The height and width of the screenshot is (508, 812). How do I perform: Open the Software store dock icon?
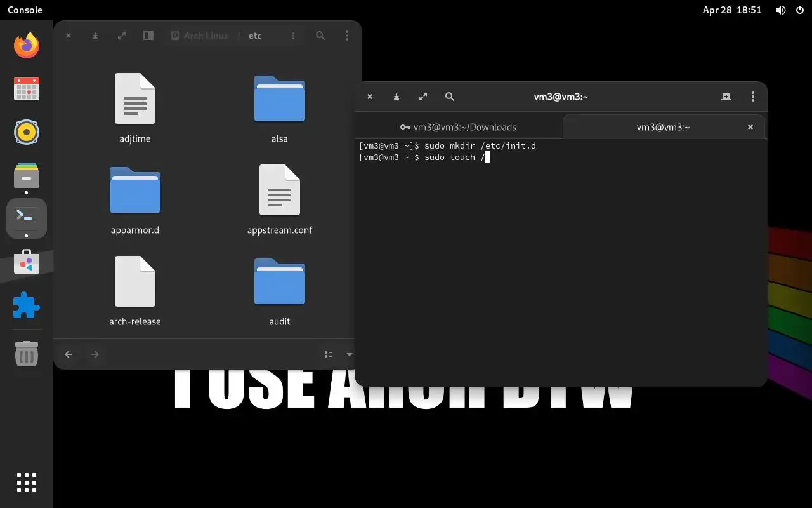pyautogui.click(x=27, y=262)
